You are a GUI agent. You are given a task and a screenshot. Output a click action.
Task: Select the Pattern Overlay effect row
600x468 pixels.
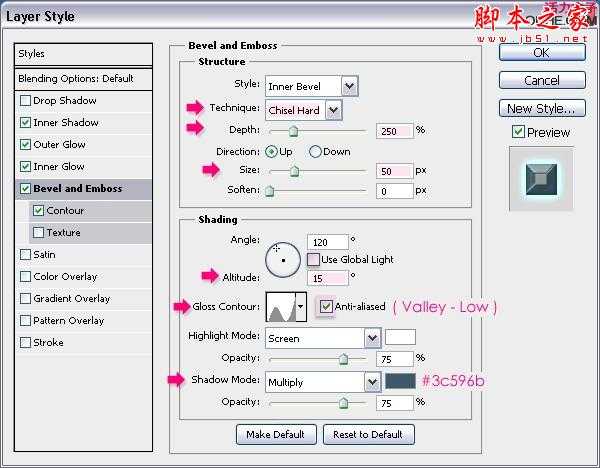point(83,321)
